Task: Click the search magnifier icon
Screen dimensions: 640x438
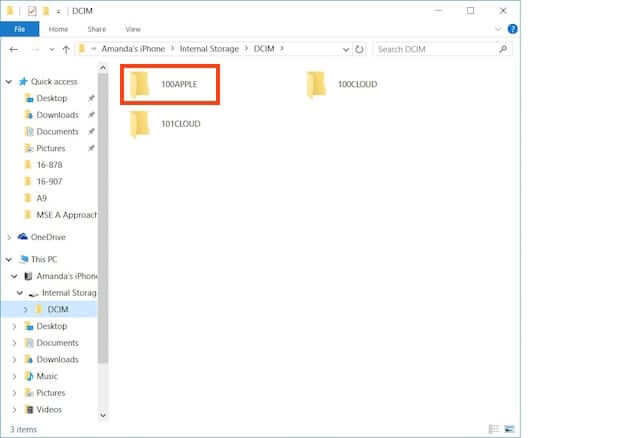Action: (x=503, y=48)
